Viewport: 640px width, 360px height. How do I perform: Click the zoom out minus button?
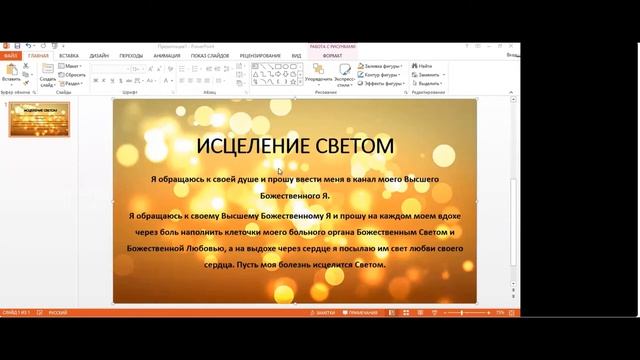point(445,313)
